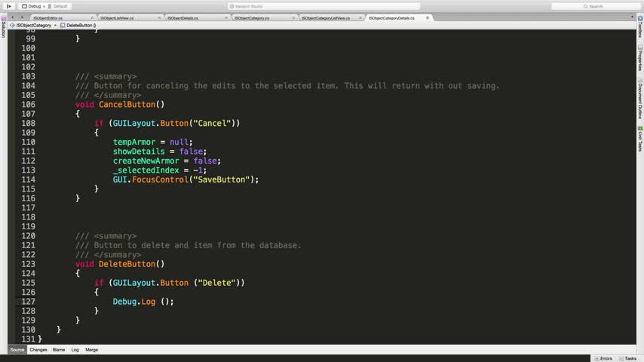The image size is (644, 362).
Task: Open the Default target selector
Action: (58, 6)
